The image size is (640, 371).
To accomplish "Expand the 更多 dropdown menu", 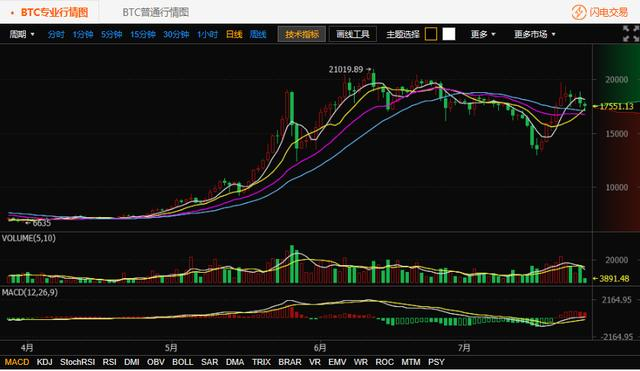I will pos(482,34).
